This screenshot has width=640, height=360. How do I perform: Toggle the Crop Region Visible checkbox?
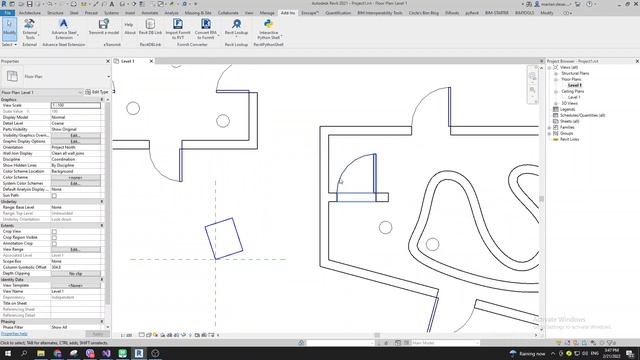(x=54, y=238)
